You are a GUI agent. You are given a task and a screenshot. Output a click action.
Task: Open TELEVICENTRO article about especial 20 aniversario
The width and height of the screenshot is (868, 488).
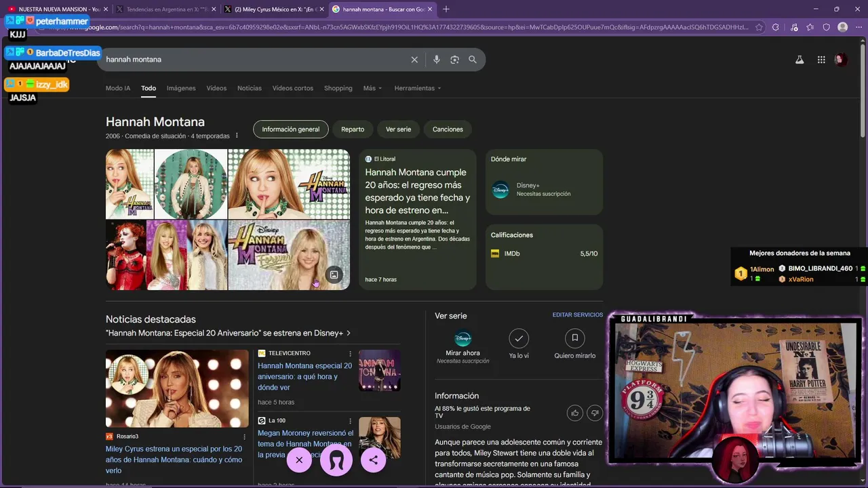click(x=304, y=376)
